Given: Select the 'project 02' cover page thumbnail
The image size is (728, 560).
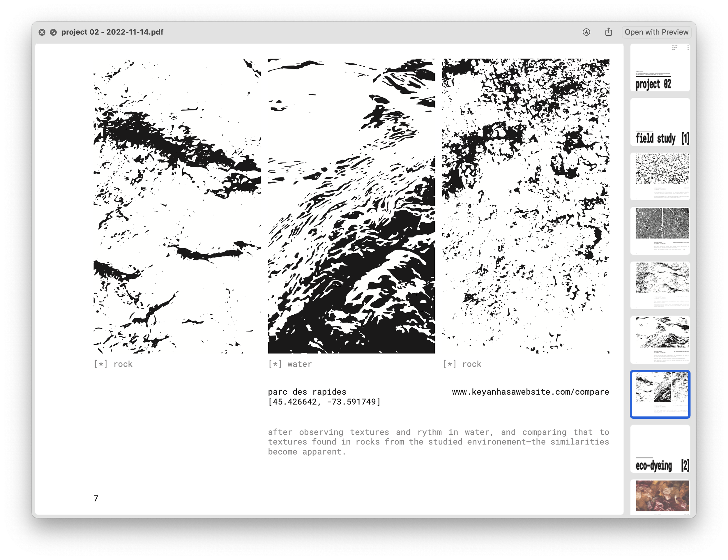Looking at the screenshot, I should pos(660,68).
